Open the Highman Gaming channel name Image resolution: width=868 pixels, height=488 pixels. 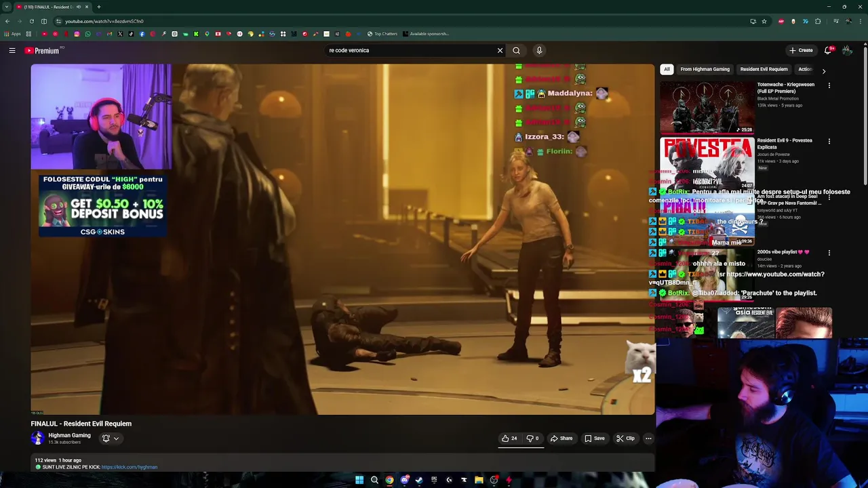point(69,435)
